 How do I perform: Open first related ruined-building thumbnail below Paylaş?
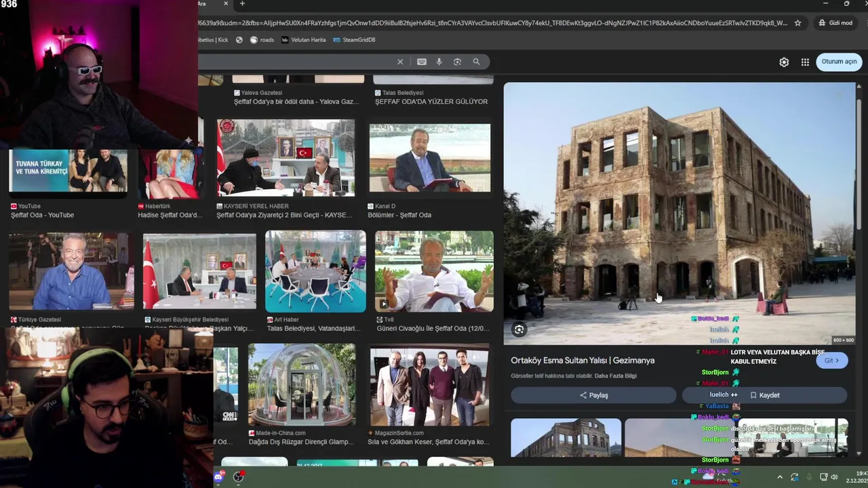pyautogui.click(x=566, y=438)
